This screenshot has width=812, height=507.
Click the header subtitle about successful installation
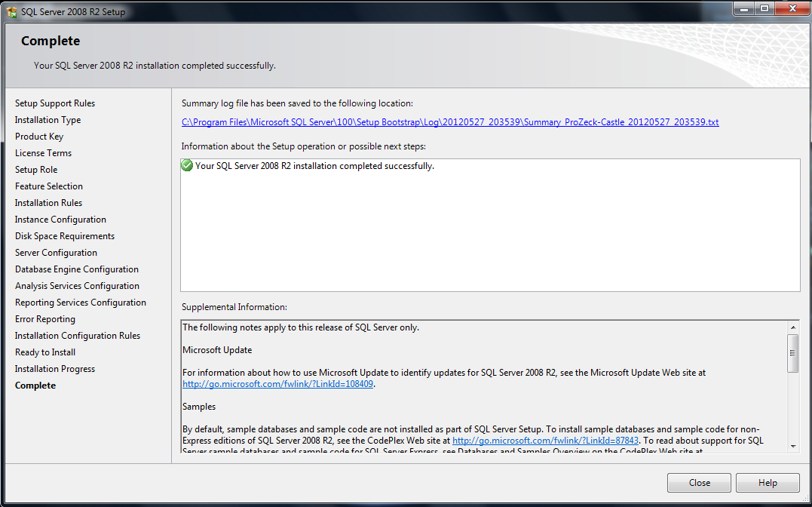click(155, 66)
